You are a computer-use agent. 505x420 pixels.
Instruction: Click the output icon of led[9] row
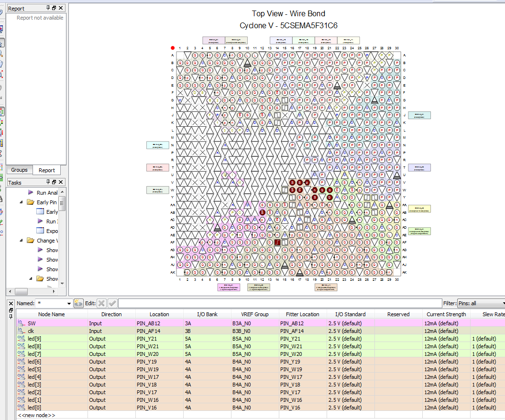(21, 339)
